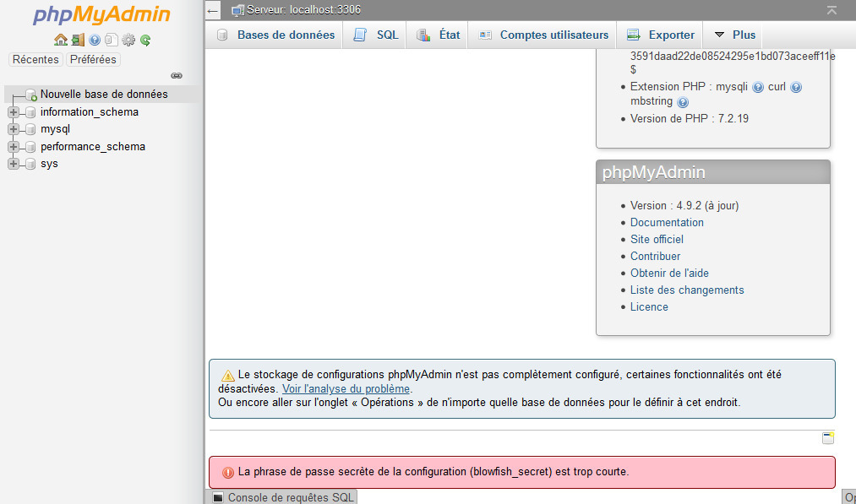The height and width of the screenshot is (504, 856).
Task: Open the Plus dropdown menu
Action: (734, 35)
